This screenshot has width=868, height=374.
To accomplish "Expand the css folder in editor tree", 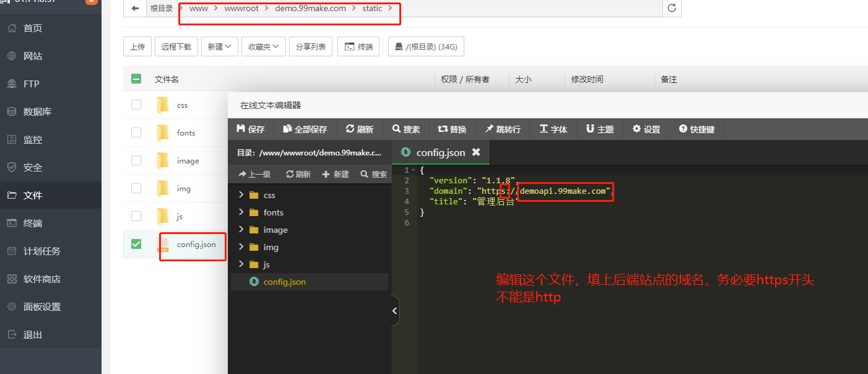I will click(x=241, y=195).
